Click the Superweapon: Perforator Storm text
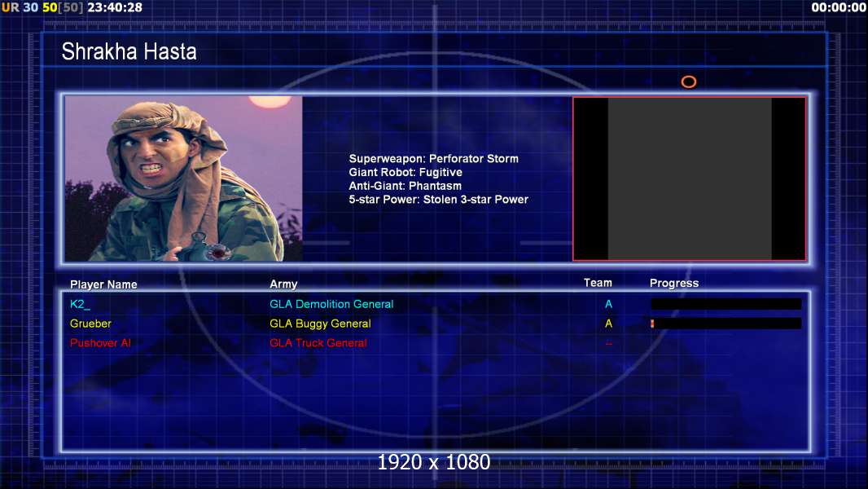Image resolution: width=868 pixels, height=489 pixels. [433, 158]
